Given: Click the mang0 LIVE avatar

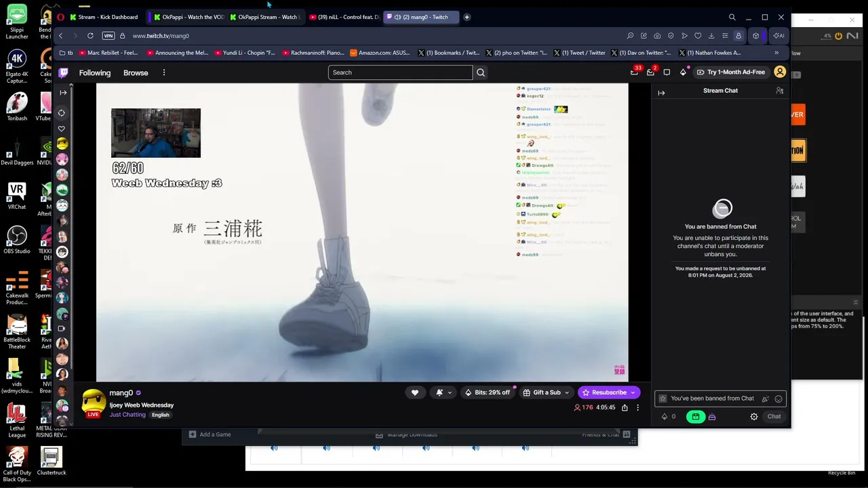Looking at the screenshot, I should pyautogui.click(x=94, y=403).
